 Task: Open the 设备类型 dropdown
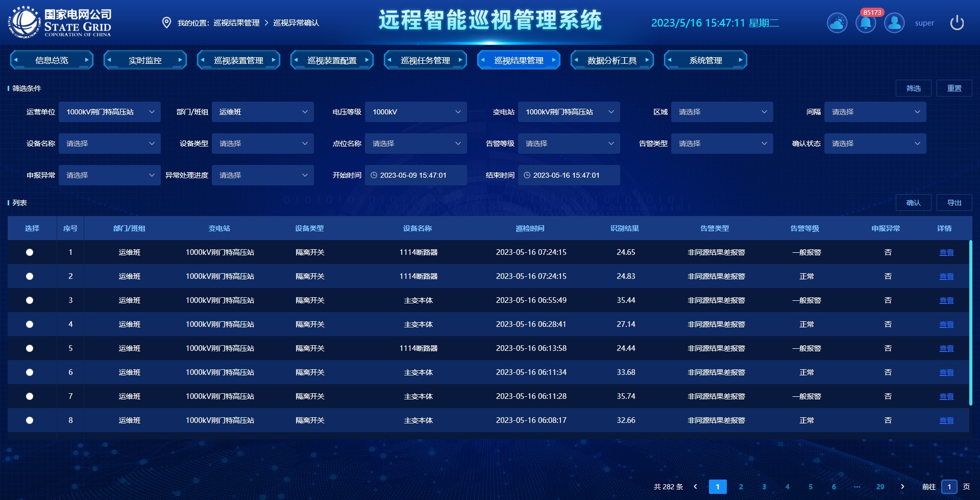point(262,144)
